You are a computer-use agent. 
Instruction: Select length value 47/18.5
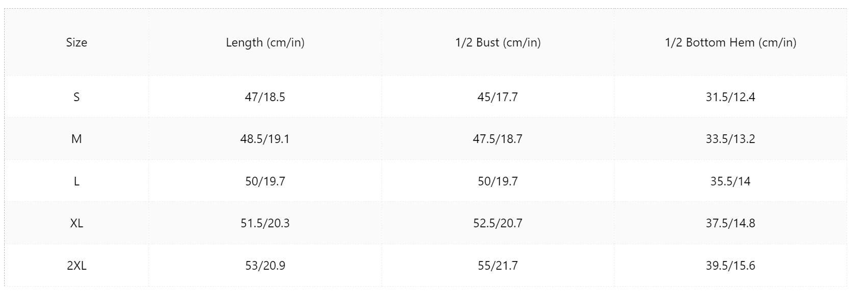pos(265,97)
